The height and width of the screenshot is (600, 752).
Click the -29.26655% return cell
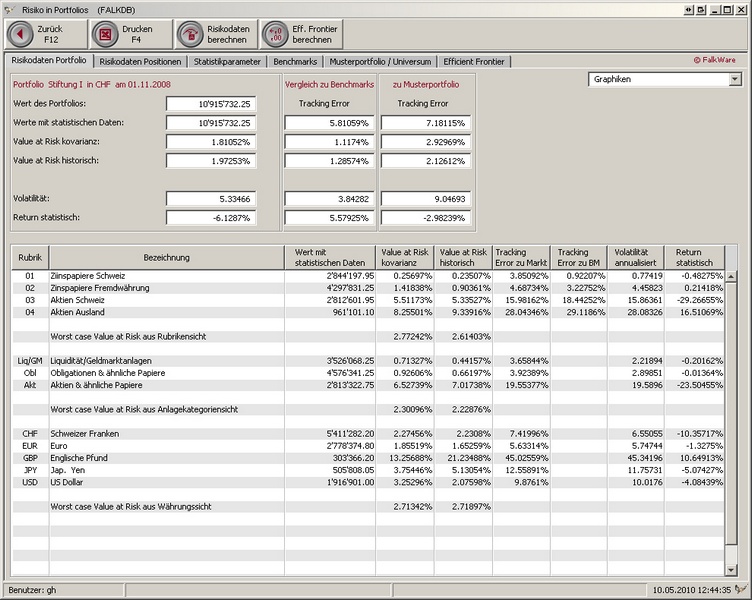pyautogui.click(x=694, y=300)
